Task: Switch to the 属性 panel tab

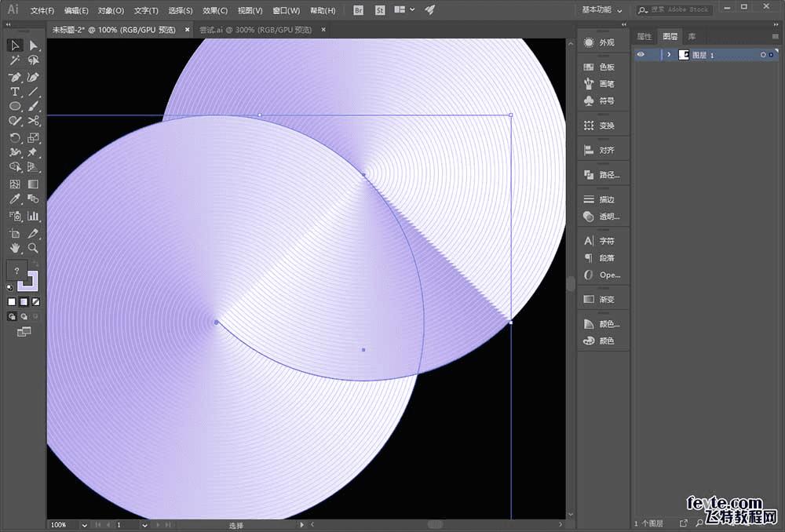Action: [644, 37]
